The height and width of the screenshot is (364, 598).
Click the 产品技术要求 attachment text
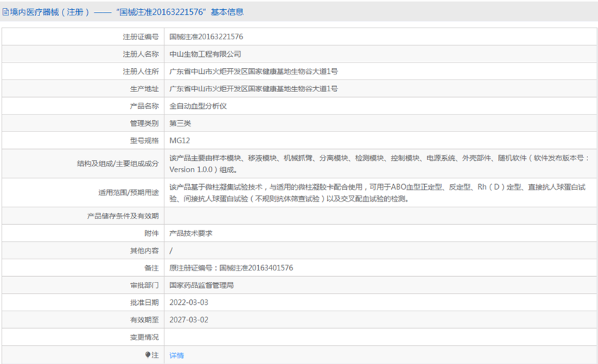coord(191,233)
